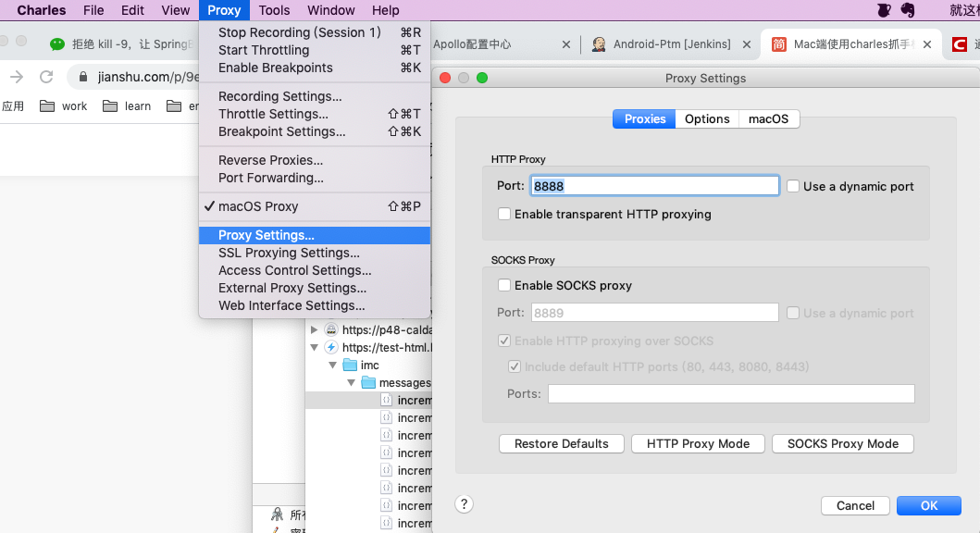Switch to the Options tab

707,118
